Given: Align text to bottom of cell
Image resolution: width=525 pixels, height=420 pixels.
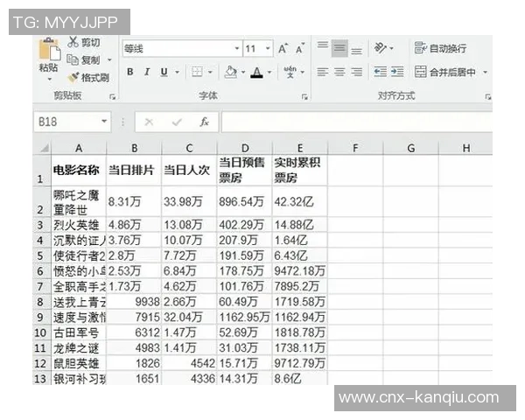Looking at the screenshot, I should pos(357,49).
